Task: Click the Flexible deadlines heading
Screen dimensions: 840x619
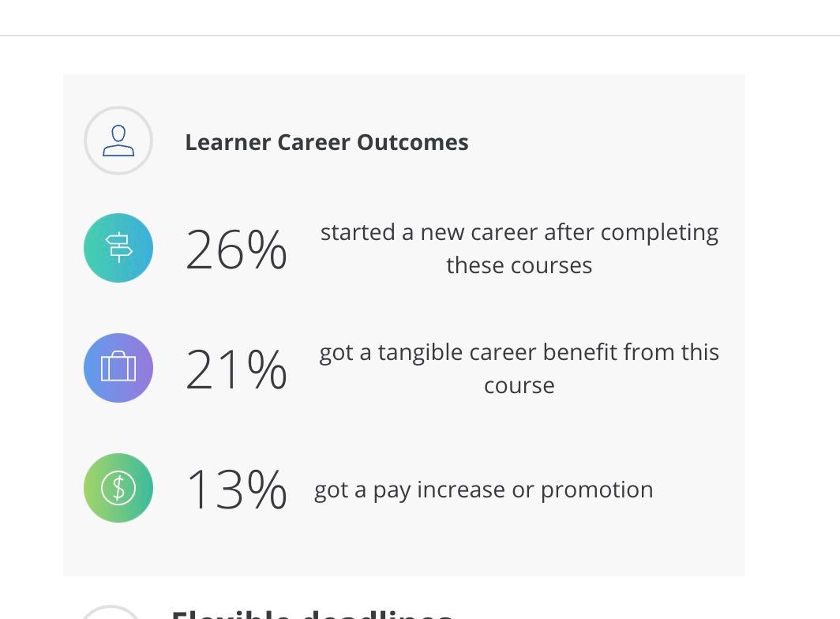Action: click(313, 613)
